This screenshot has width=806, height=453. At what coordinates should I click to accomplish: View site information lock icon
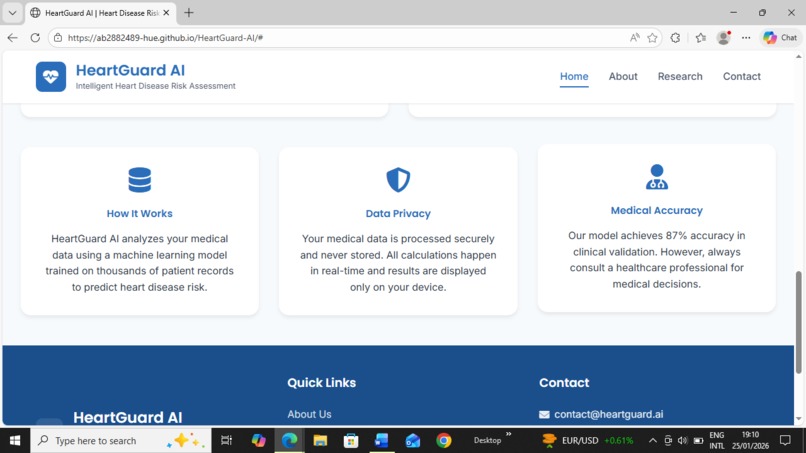point(58,38)
